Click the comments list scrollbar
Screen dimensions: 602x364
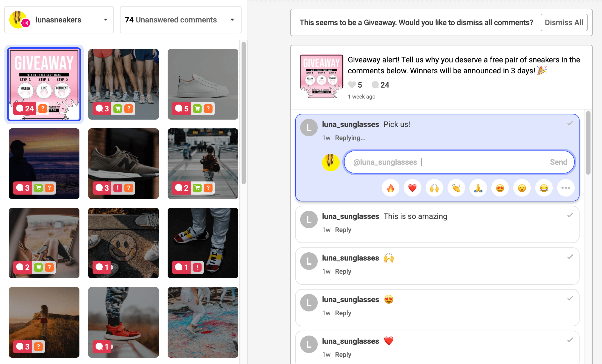[x=588, y=143]
